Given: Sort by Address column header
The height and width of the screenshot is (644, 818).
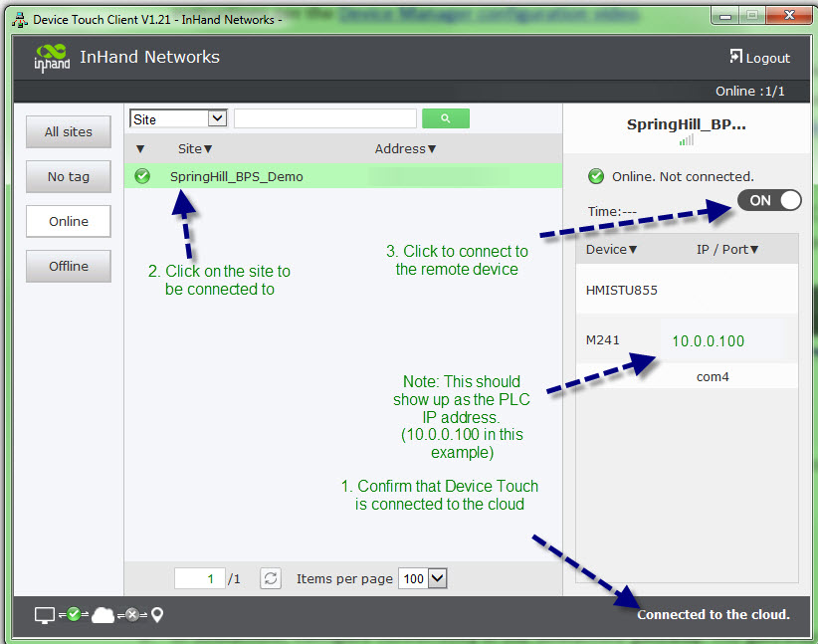Looking at the screenshot, I should coord(405,148).
